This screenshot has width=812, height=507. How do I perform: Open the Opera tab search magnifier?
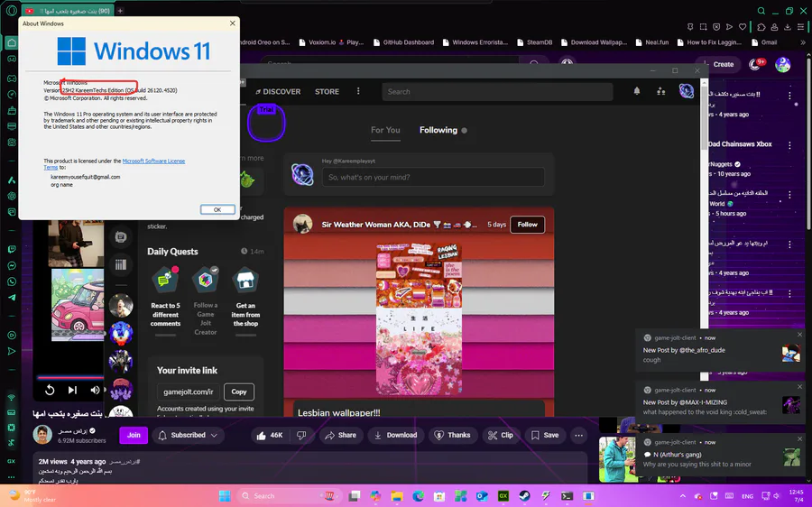[761, 10]
